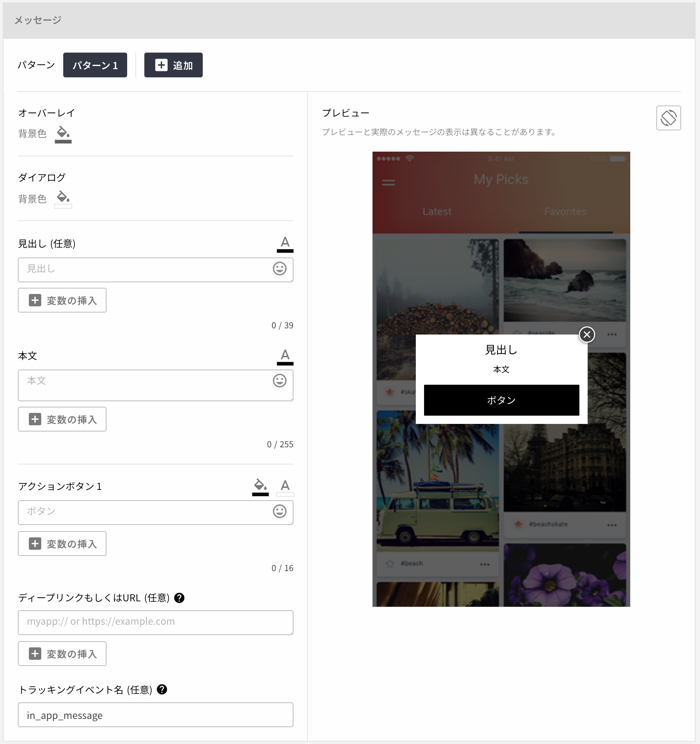Focus the 本文 body text area
Viewport: 700px width, 744px height.
156,385
